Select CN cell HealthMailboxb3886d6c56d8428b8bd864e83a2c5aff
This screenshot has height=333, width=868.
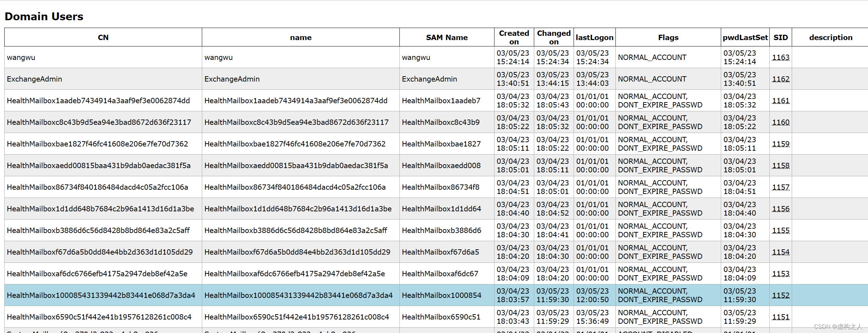(103, 230)
